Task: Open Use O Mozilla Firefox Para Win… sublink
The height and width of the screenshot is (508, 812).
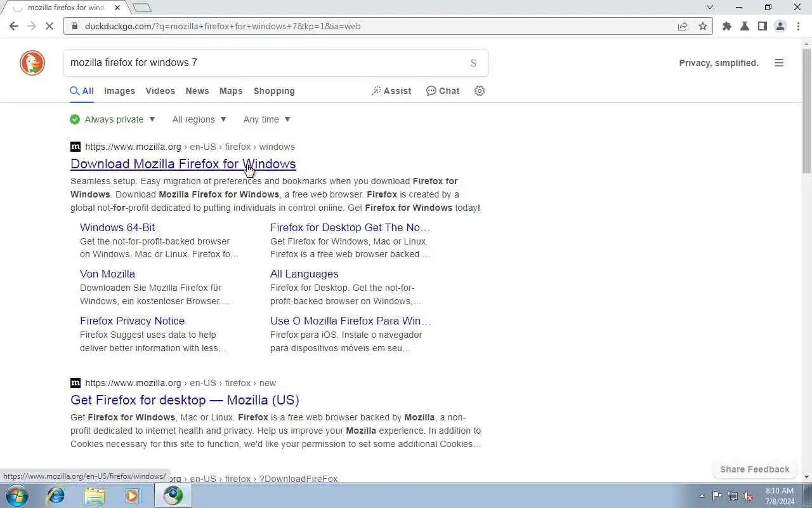Action: coord(351,321)
